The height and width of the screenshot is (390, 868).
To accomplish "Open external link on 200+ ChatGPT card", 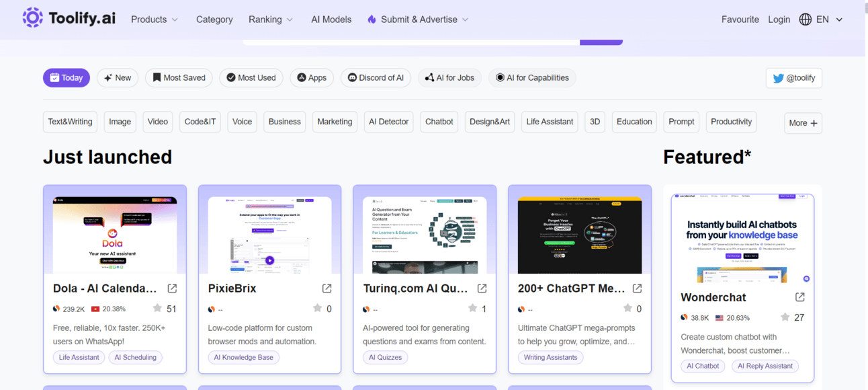I will pos(638,288).
